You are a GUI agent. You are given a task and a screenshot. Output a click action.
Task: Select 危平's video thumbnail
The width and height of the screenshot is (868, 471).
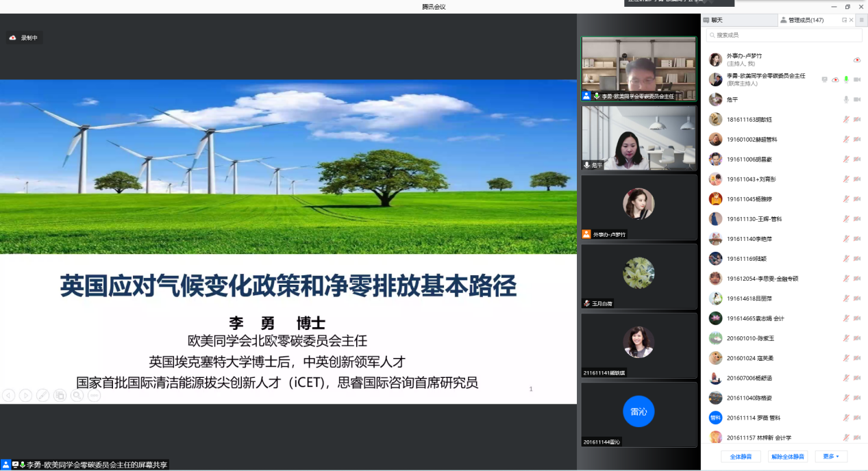pyautogui.click(x=638, y=138)
